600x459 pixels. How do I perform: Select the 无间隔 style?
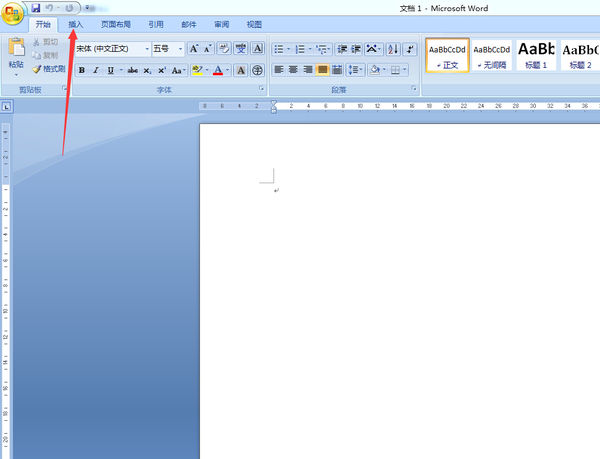pos(492,55)
